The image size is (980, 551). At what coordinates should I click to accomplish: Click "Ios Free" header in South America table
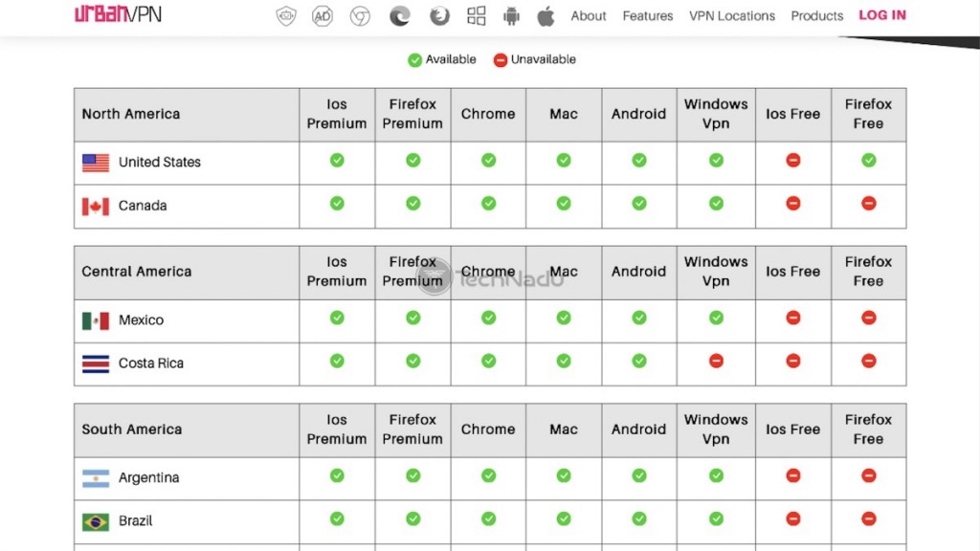793,430
